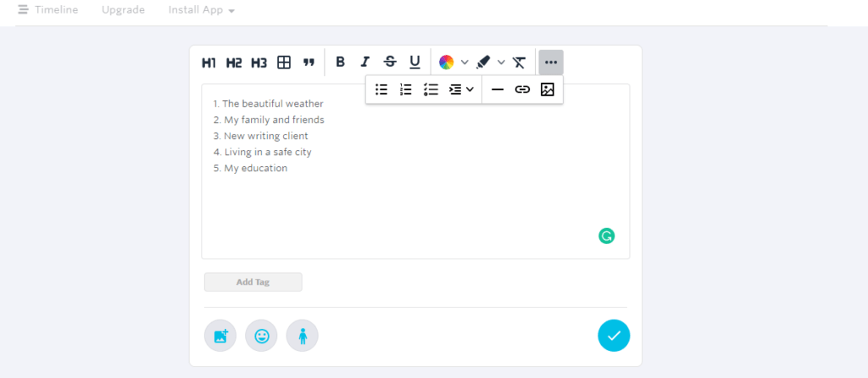This screenshot has height=378, width=868.
Task: Toggle strikethrough formatting
Action: [x=390, y=62]
